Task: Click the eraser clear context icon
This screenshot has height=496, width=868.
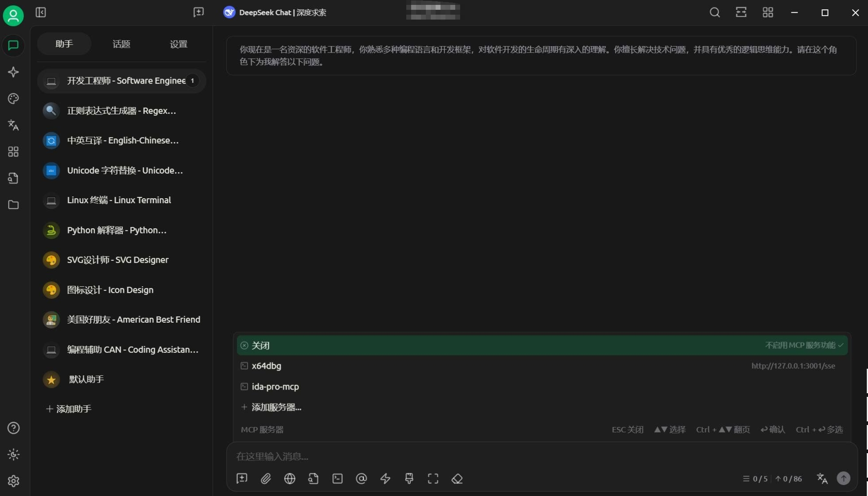Action: tap(457, 478)
